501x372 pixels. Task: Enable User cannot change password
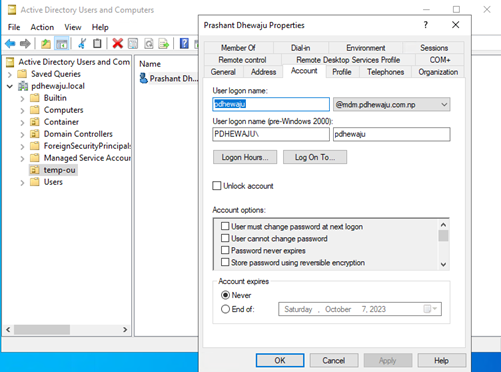tap(225, 238)
